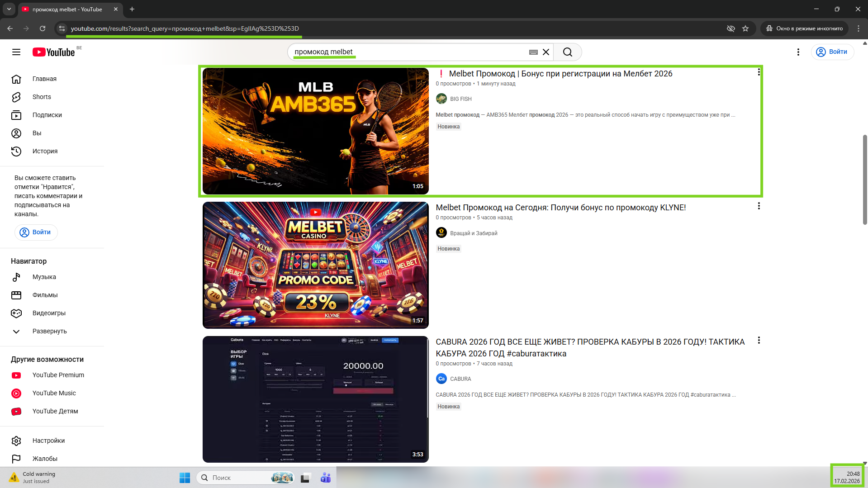This screenshot has width=868, height=488.
Task: Open the 'CABURA 2026 ГОД ВСЕ ЕЩЕ ЖИВЕТ' title
Action: 590,347
